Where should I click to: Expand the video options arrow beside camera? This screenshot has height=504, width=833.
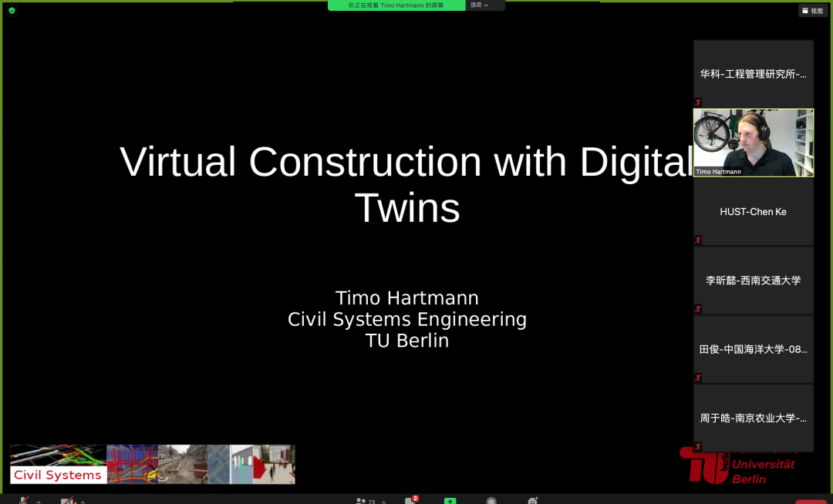(83, 502)
